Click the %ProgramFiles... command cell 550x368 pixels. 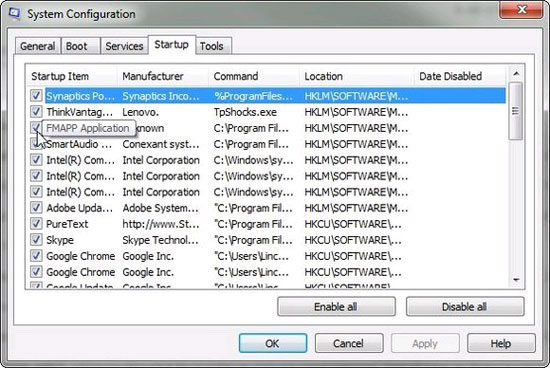(254, 96)
